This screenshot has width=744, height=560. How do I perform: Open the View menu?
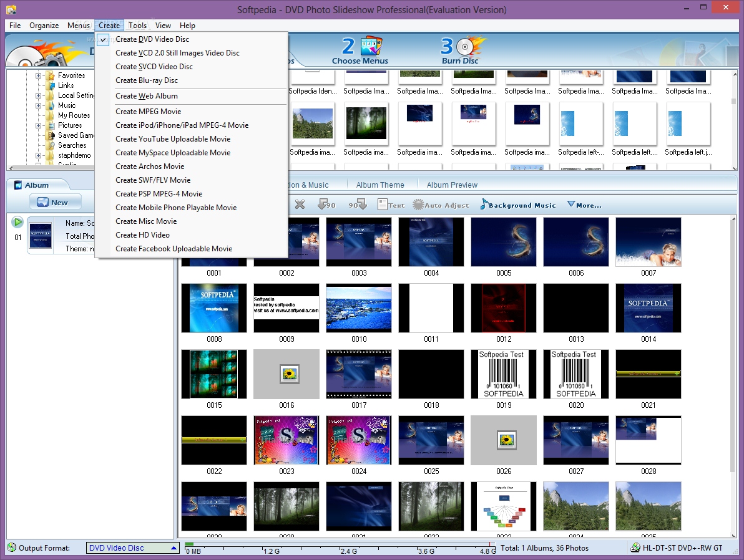coord(163,26)
